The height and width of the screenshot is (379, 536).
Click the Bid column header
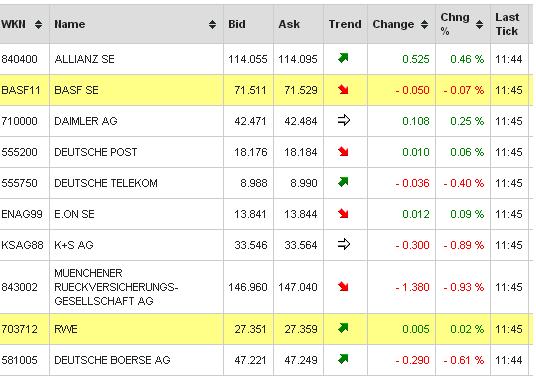pyautogui.click(x=237, y=24)
